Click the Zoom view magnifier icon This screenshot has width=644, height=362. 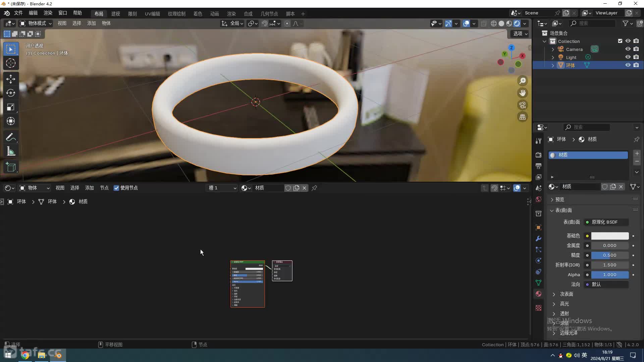click(523, 81)
